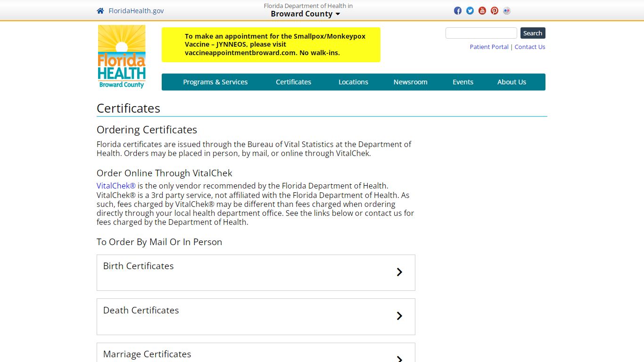Image resolution: width=644 pixels, height=362 pixels.
Task: Open the Contact Us link
Action: [530, 47]
